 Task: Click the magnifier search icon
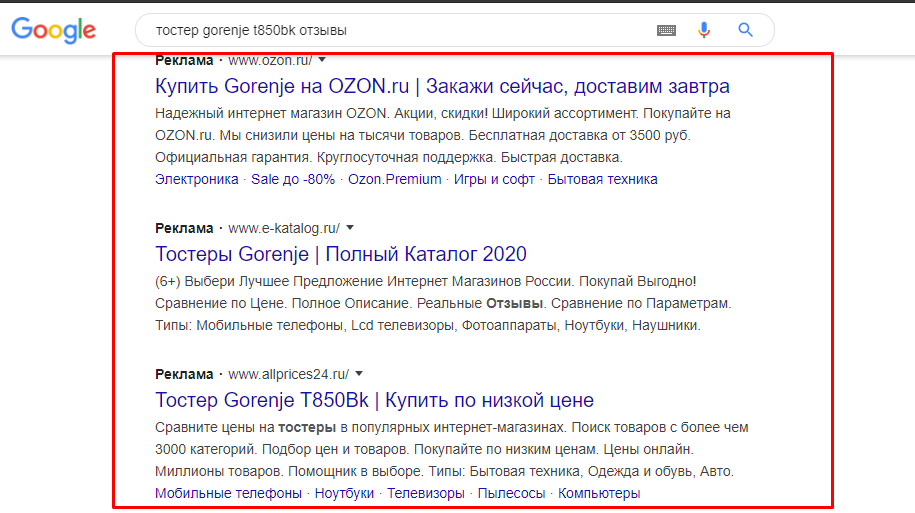point(745,30)
